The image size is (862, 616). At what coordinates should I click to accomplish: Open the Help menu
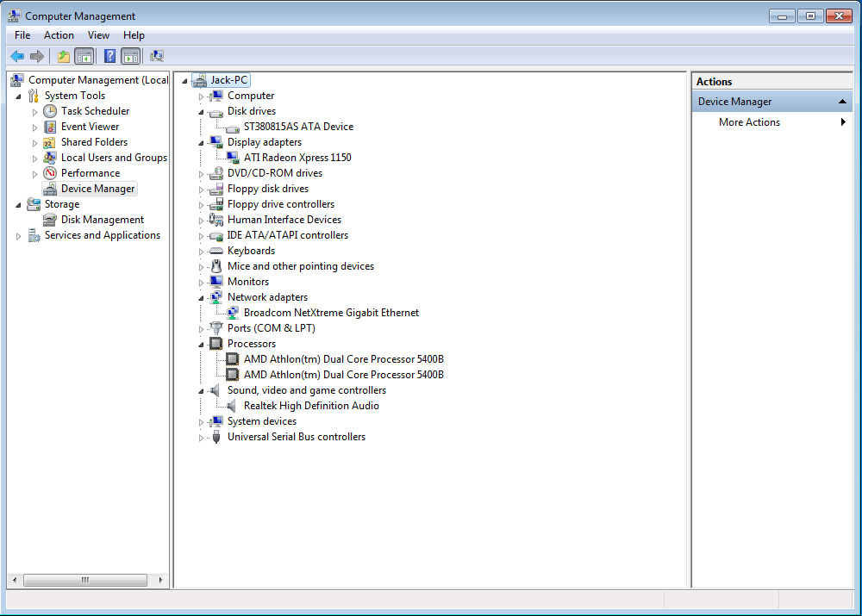(x=134, y=35)
